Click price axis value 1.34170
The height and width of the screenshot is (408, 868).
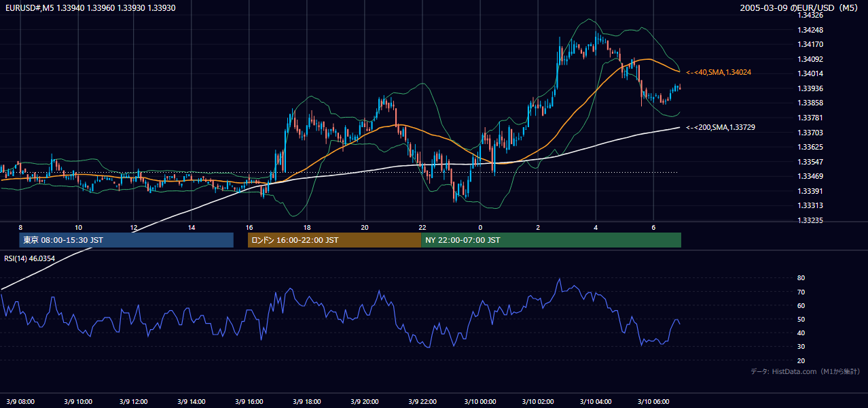tap(810, 44)
